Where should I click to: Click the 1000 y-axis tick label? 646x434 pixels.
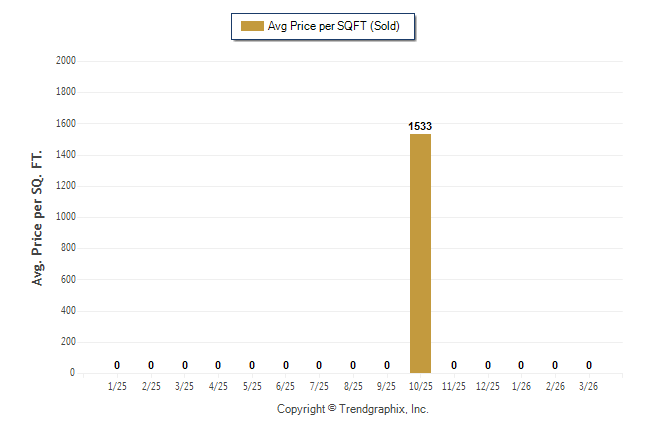pyautogui.click(x=66, y=217)
